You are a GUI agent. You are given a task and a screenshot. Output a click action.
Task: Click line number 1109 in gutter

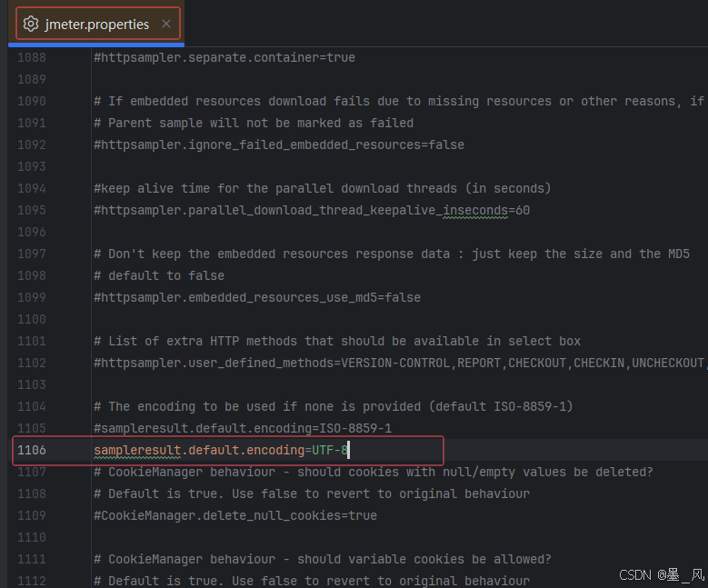32,515
